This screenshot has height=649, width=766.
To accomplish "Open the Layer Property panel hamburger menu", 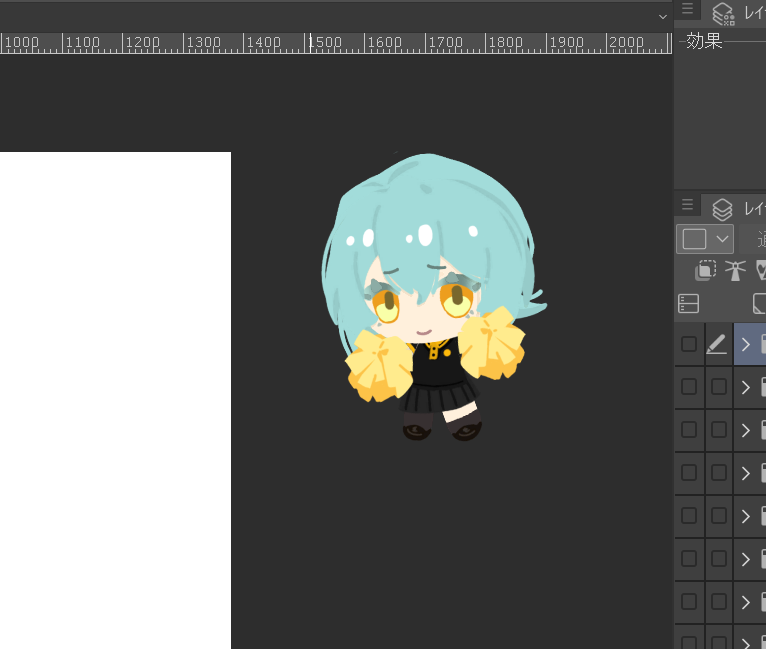I will pyautogui.click(x=687, y=9).
